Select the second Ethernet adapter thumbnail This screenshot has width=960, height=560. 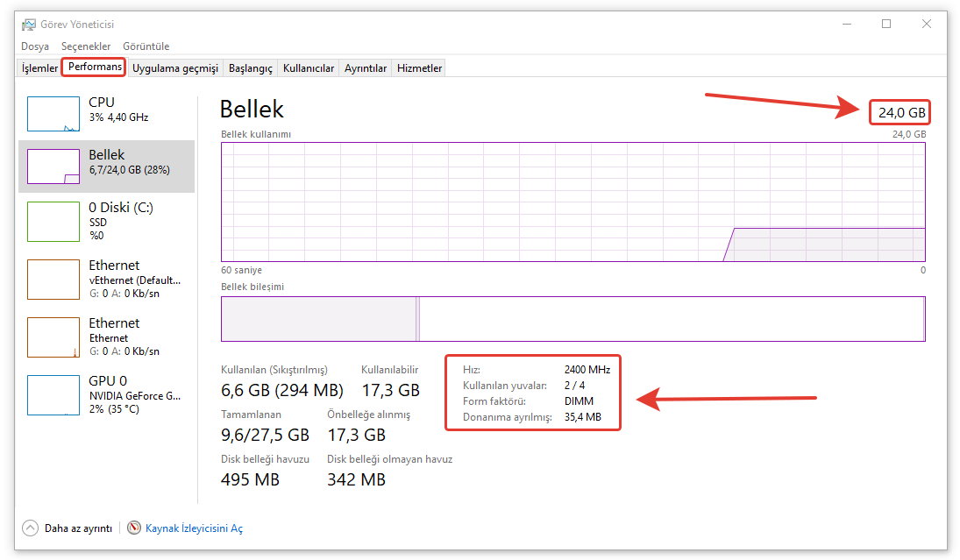pyautogui.click(x=53, y=337)
